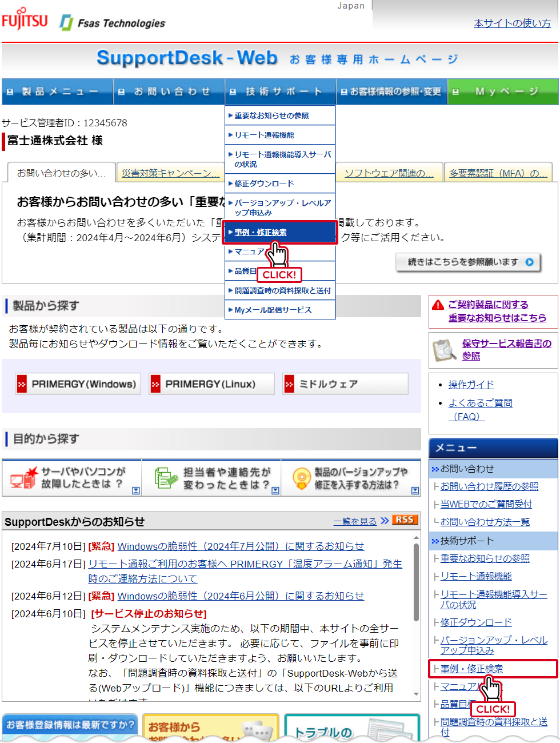Switch to 災害対策キャンペーン tab
Viewport: 560px width, 743px height.
point(170,173)
